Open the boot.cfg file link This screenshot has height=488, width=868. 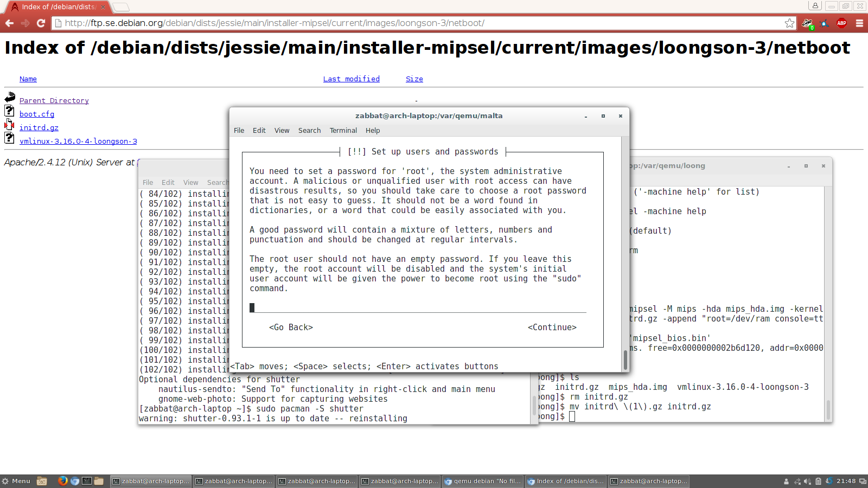tap(37, 114)
